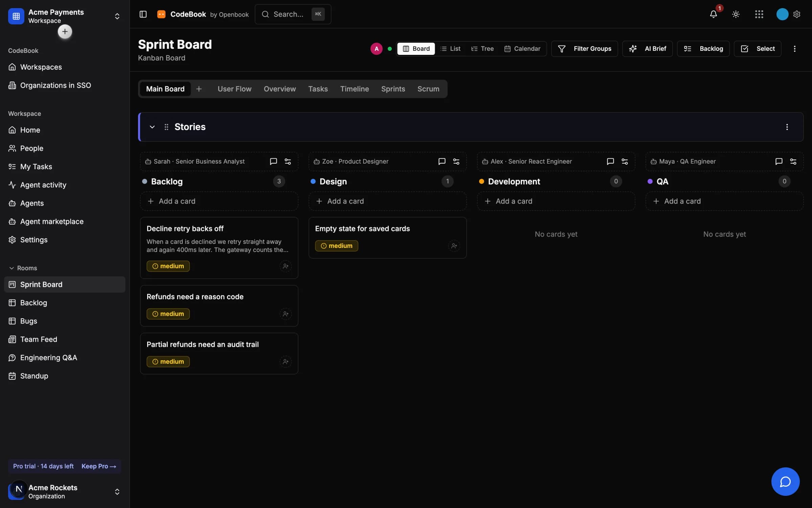This screenshot has height=508, width=812.
Task: Open Sprint Board more options menu
Action: click(794, 49)
